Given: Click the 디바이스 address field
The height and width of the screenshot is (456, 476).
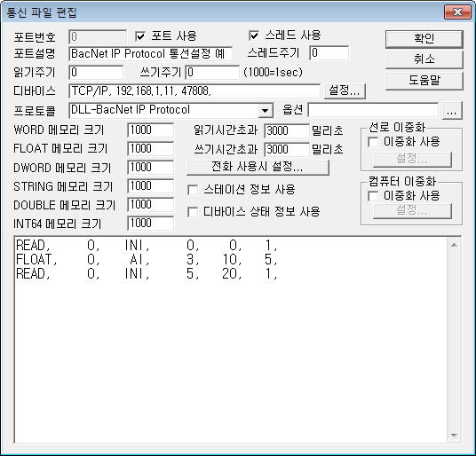Looking at the screenshot, I should coord(194,91).
